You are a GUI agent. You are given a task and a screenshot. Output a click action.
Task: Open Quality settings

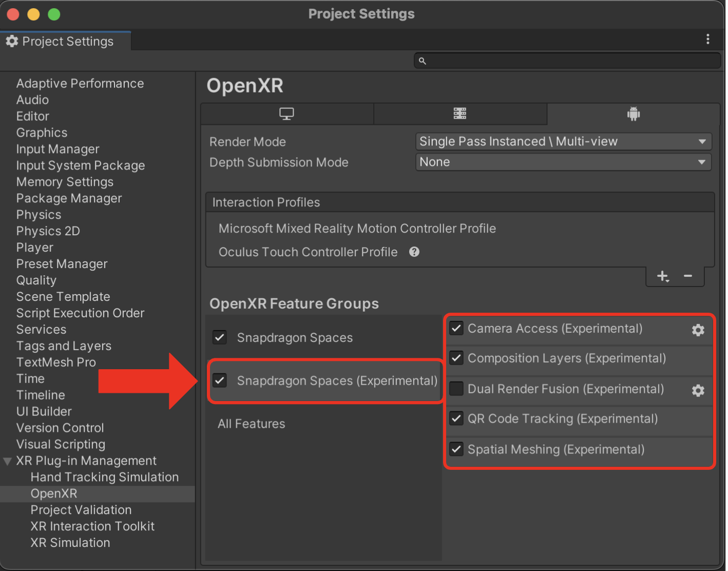36,280
